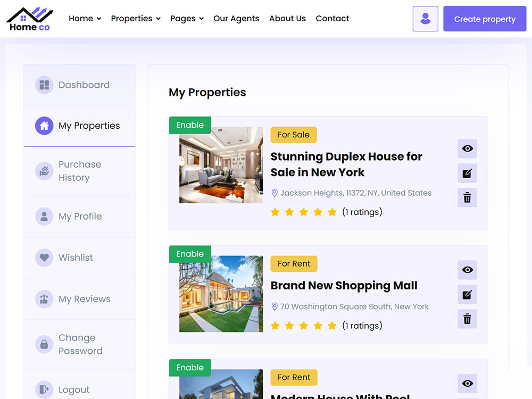Open Change Password in sidebar
The height and width of the screenshot is (399, 532).
point(79,344)
